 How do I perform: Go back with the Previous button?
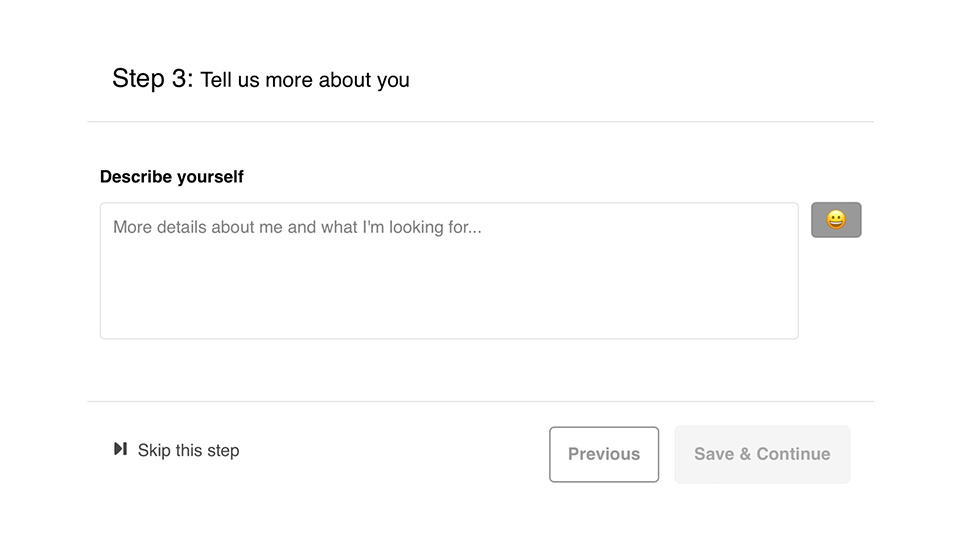pyautogui.click(x=604, y=454)
